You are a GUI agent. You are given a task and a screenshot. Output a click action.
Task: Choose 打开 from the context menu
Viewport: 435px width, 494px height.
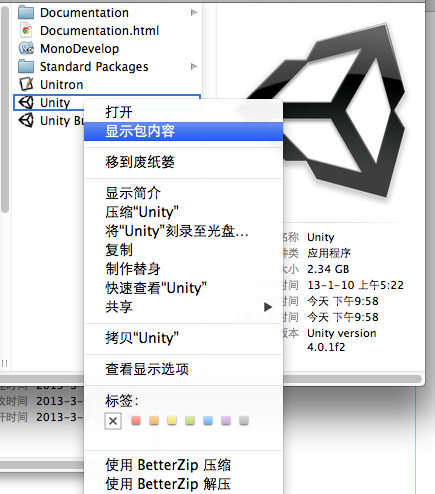(183, 112)
